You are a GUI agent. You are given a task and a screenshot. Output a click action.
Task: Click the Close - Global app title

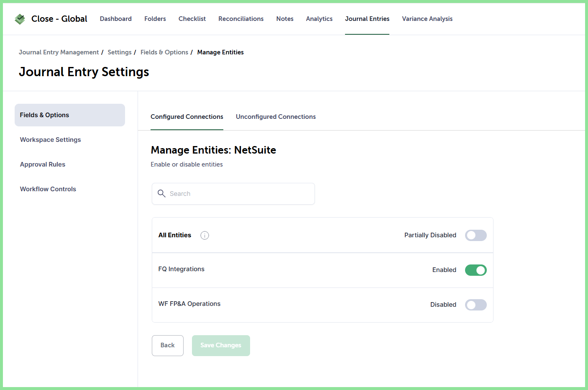(59, 19)
